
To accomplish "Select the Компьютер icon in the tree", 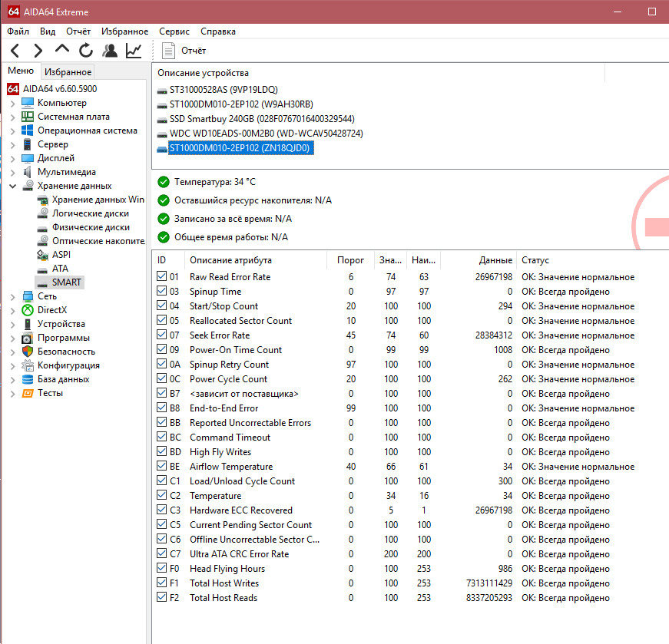I will 28,103.
